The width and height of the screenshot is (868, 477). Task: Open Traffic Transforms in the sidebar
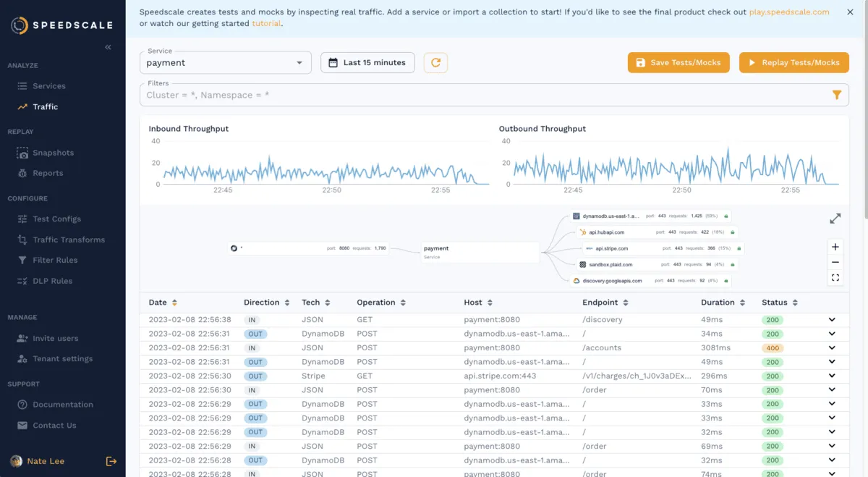[68, 240]
